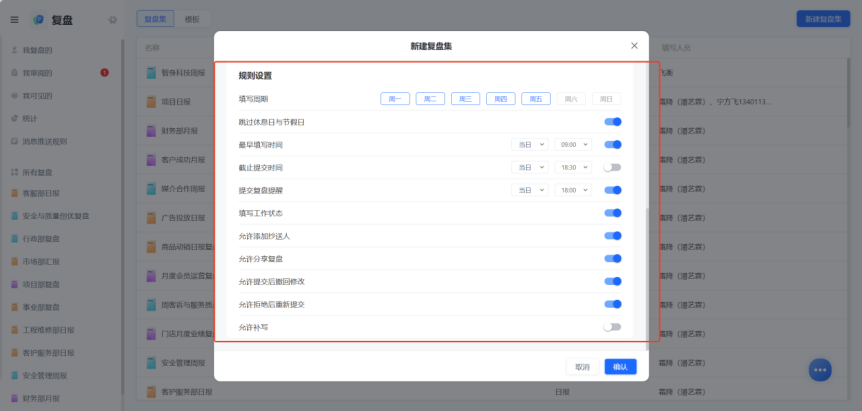The image size is (862, 411).
Task: Click 智身科技周报 row icon in list
Action: point(151,73)
